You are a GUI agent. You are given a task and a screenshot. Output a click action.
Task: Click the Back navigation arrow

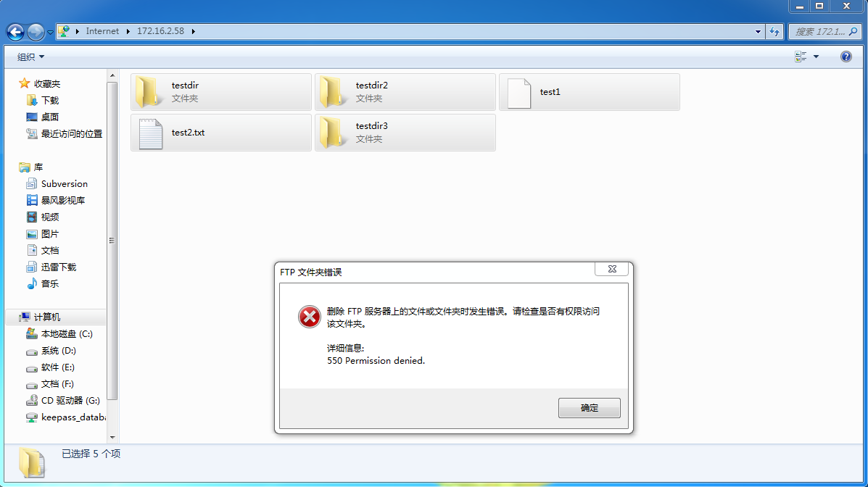15,32
